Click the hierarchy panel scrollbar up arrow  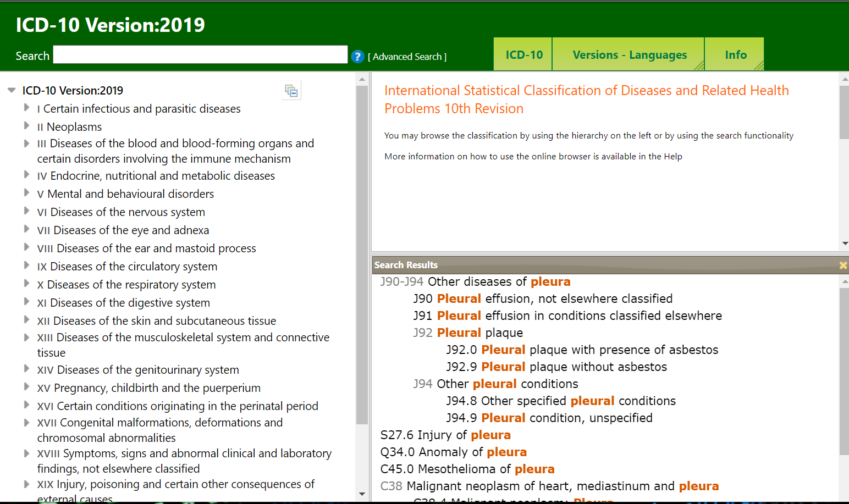(x=362, y=79)
